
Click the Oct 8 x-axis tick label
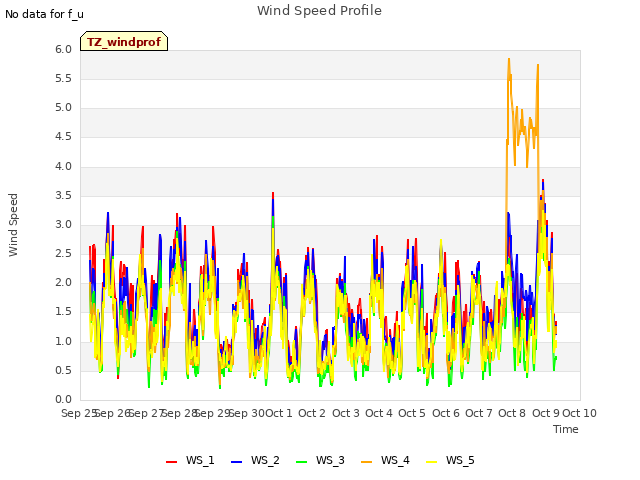point(512,413)
